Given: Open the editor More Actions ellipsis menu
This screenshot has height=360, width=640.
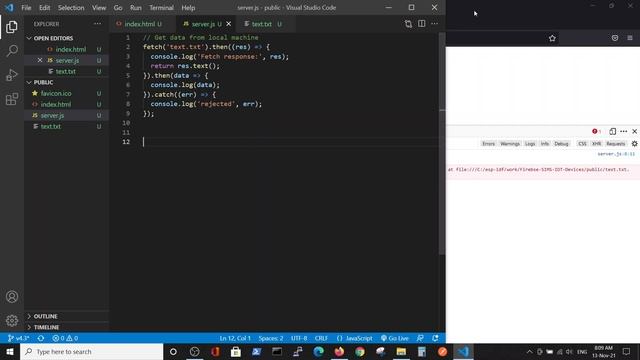Looking at the screenshot, I should tap(434, 24).
